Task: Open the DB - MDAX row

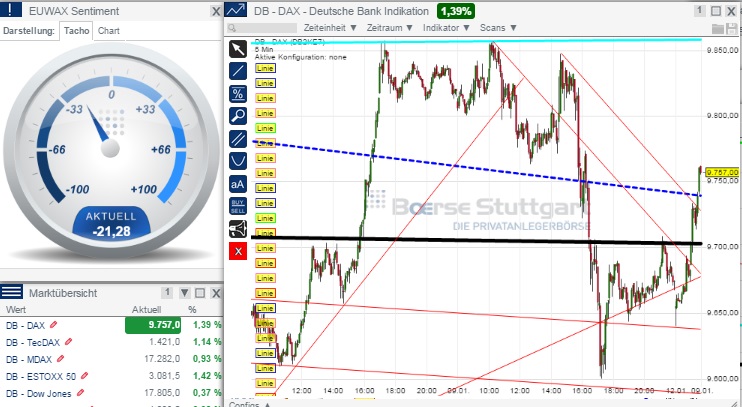Action: point(111,359)
